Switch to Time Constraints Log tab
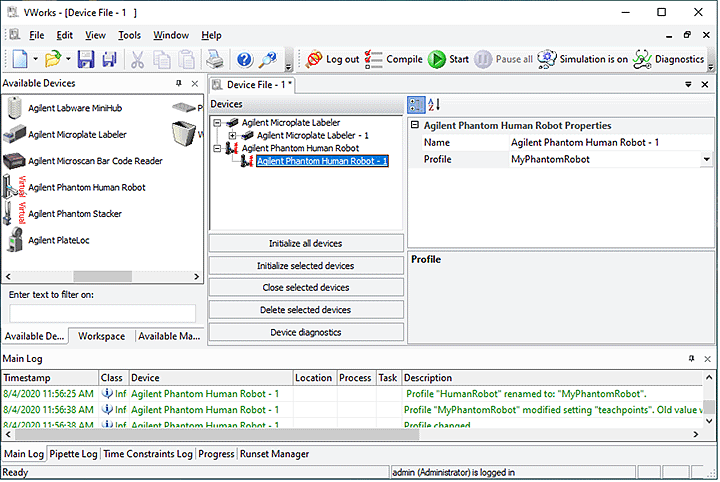Viewport: 720px width, 482px height. 148,454
